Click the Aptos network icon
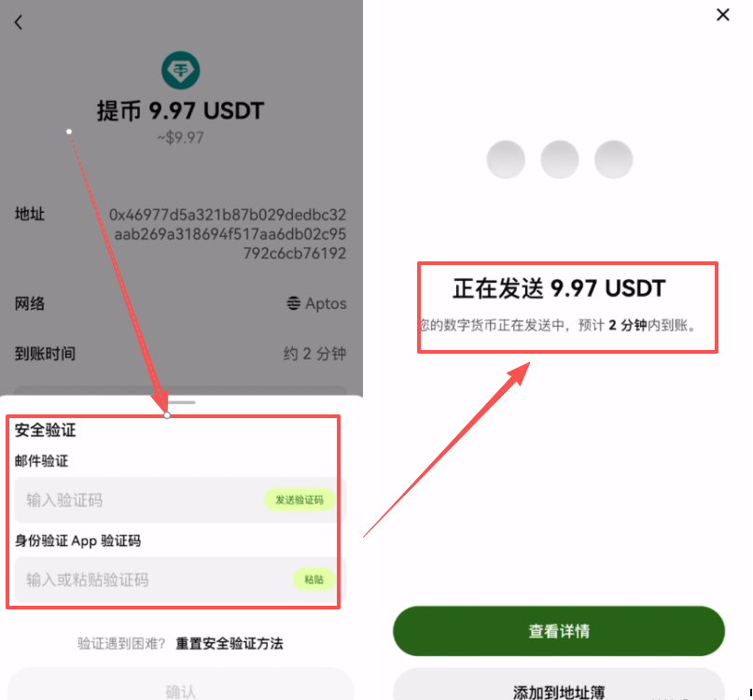Screen dimensions: 753x700 pyautogui.click(x=293, y=303)
